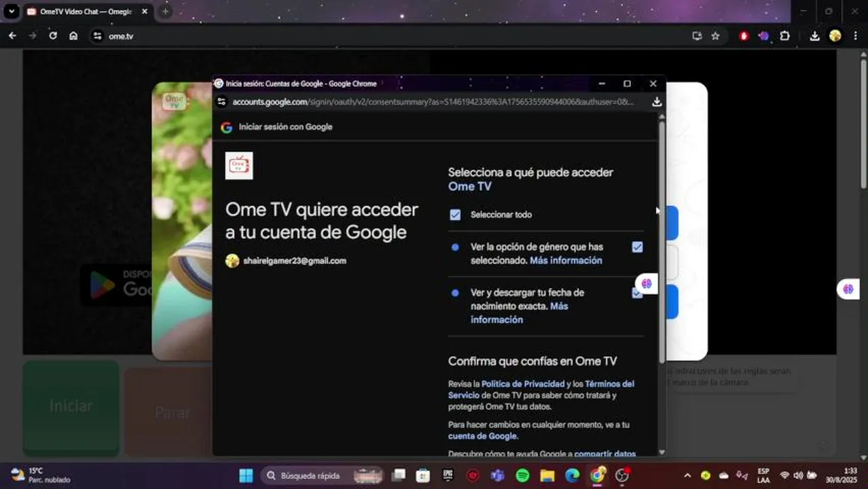
Task: Open ESP LAA language switcher
Action: click(x=763, y=475)
